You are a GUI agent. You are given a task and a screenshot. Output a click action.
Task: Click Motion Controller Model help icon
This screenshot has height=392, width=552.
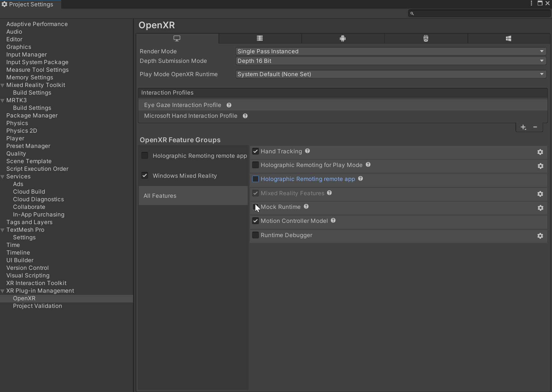(333, 221)
